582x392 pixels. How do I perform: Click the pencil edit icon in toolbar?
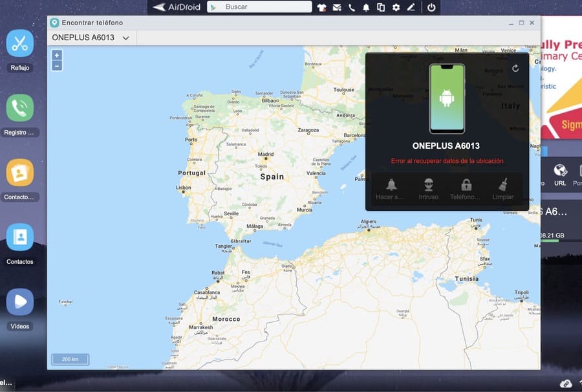click(411, 7)
